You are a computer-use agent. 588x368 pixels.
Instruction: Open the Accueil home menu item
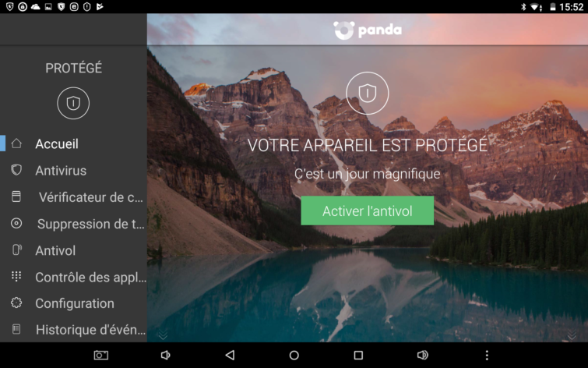coord(73,143)
